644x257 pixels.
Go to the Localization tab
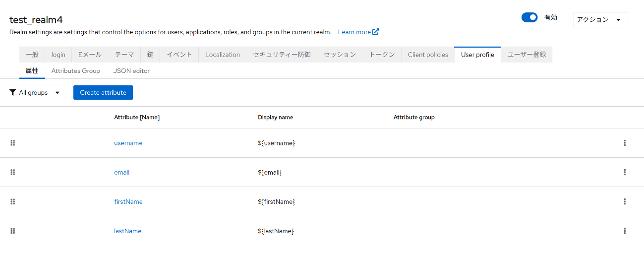coord(223,55)
